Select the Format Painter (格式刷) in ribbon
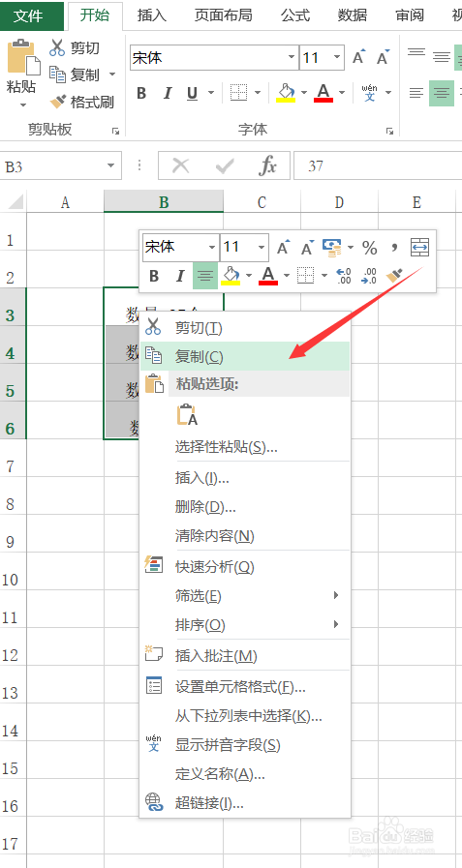462x868 pixels. coord(81,102)
